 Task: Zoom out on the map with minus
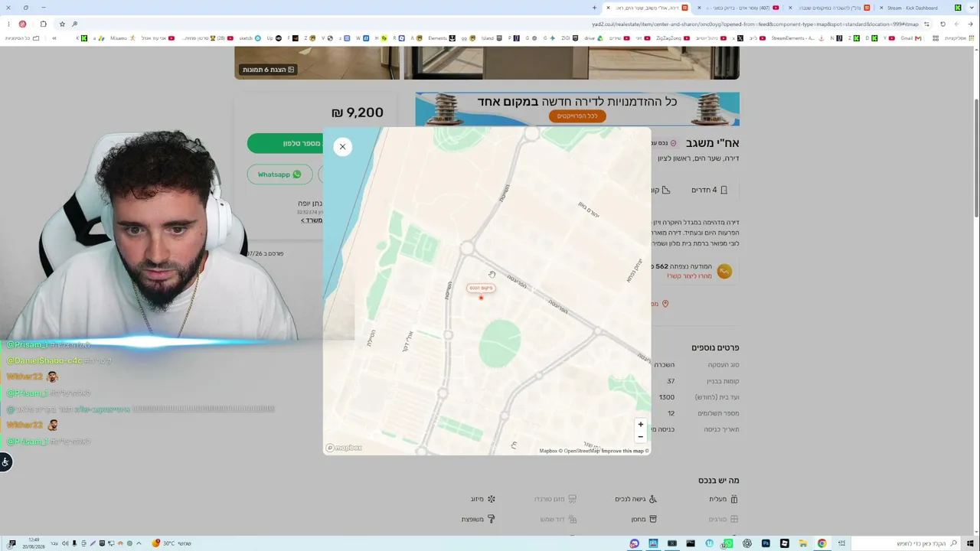point(641,437)
